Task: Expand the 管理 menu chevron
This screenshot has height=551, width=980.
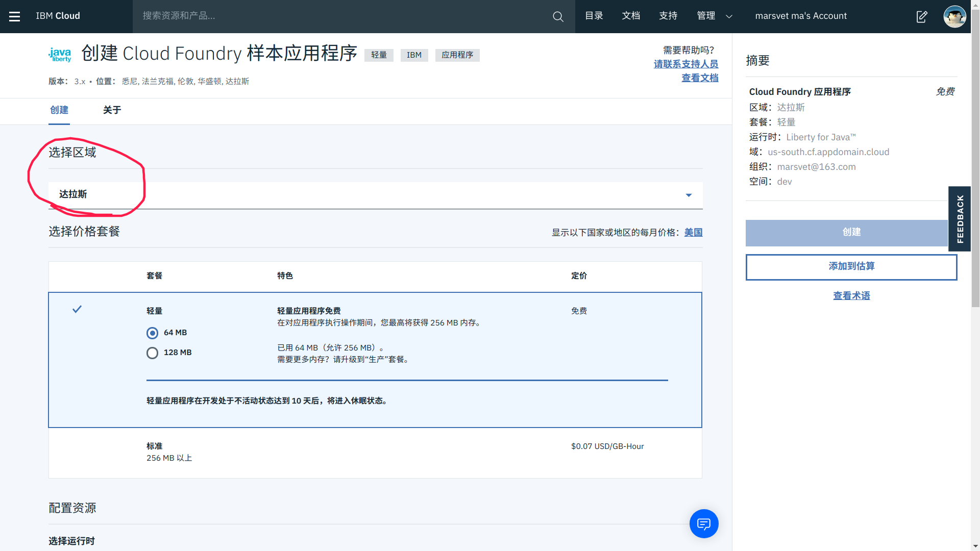Action: (x=729, y=16)
